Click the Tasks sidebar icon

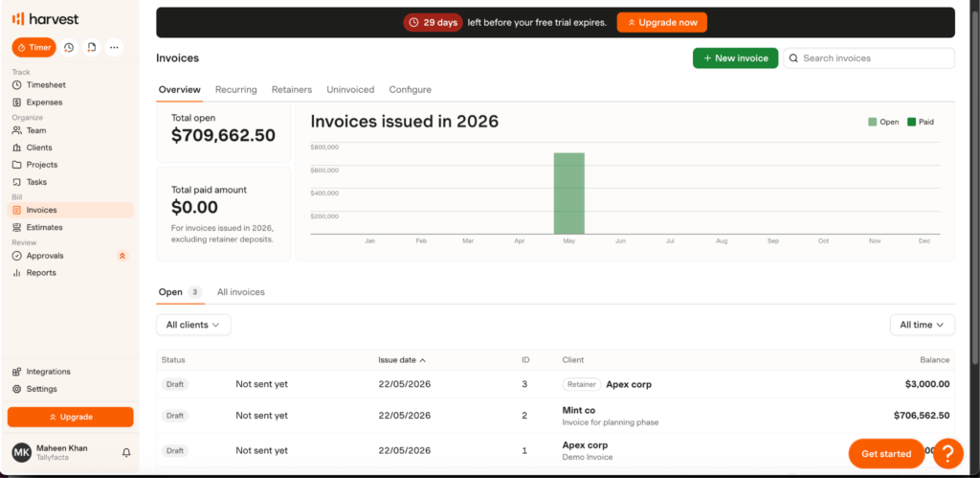coord(17,182)
